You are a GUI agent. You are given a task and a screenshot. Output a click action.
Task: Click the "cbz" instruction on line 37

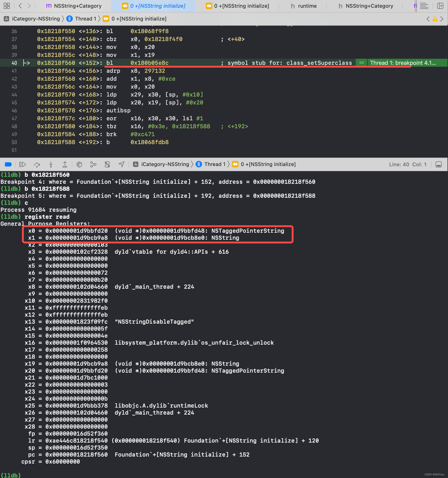pyautogui.click(x=111, y=39)
